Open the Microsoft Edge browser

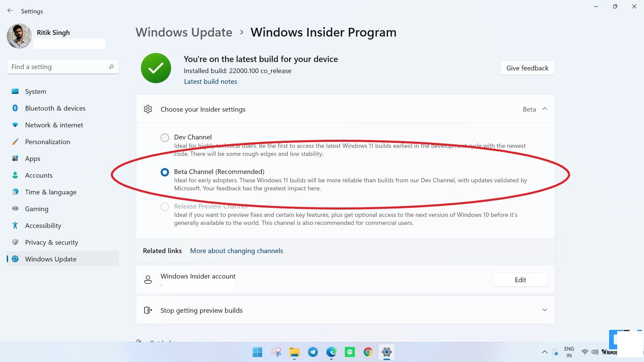332,352
